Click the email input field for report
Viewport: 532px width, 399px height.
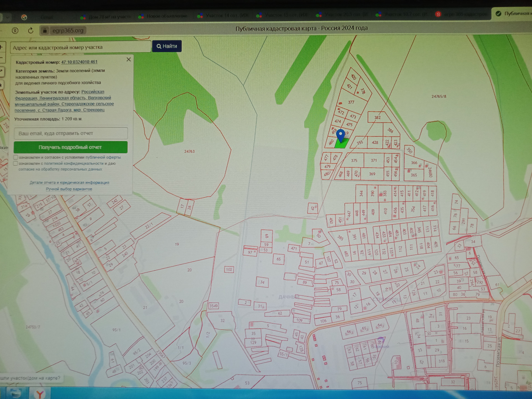(71, 133)
